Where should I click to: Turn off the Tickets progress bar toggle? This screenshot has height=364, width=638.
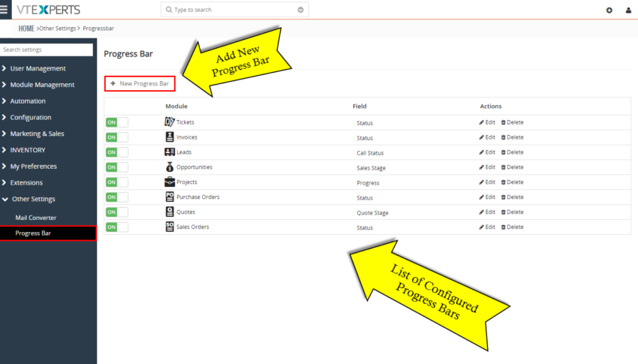117,122
